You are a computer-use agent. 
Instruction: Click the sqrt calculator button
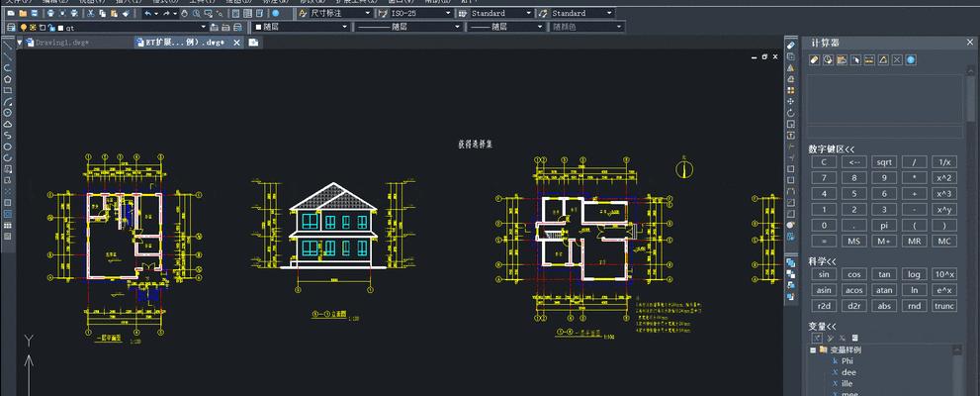[x=884, y=162]
